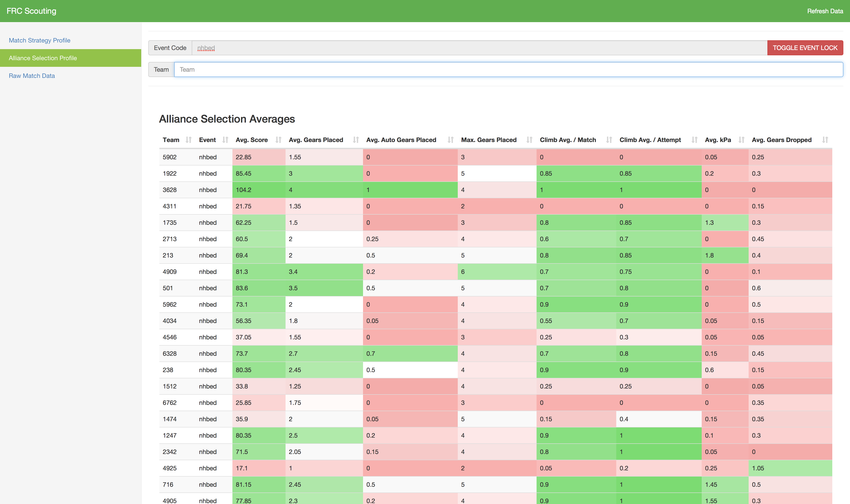850x504 pixels.
Task: Select team 3628 row in table
Action: 495,190
